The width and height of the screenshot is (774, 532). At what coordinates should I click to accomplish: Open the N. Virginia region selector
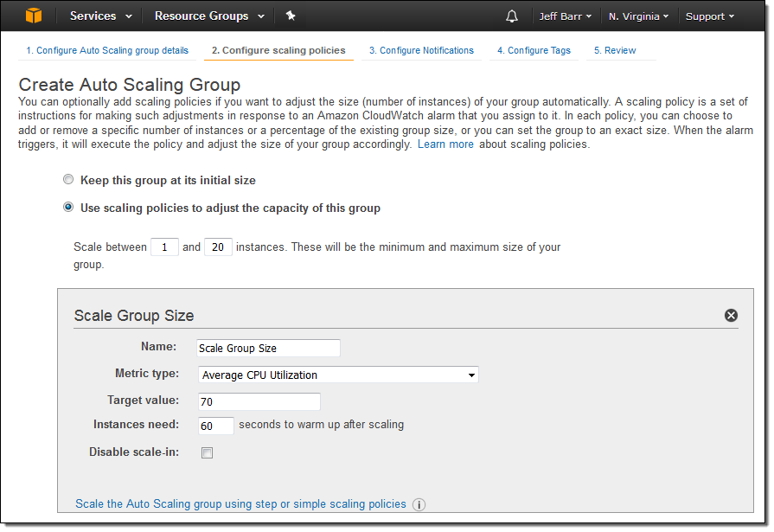point(639,16)
